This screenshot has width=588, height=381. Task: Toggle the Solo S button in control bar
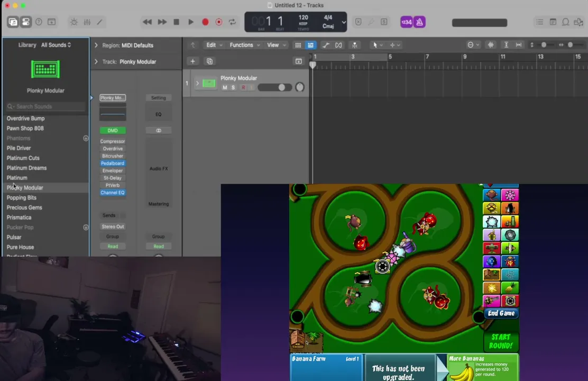(384, 22)
